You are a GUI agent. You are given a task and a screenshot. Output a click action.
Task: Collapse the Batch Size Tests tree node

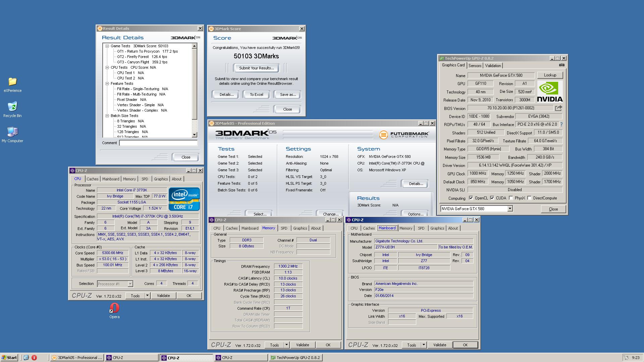[x=107, y=116]
